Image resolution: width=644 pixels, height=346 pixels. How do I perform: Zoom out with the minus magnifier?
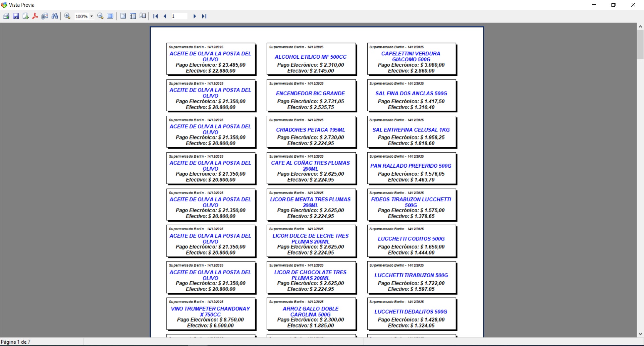[x=100, y=16]
